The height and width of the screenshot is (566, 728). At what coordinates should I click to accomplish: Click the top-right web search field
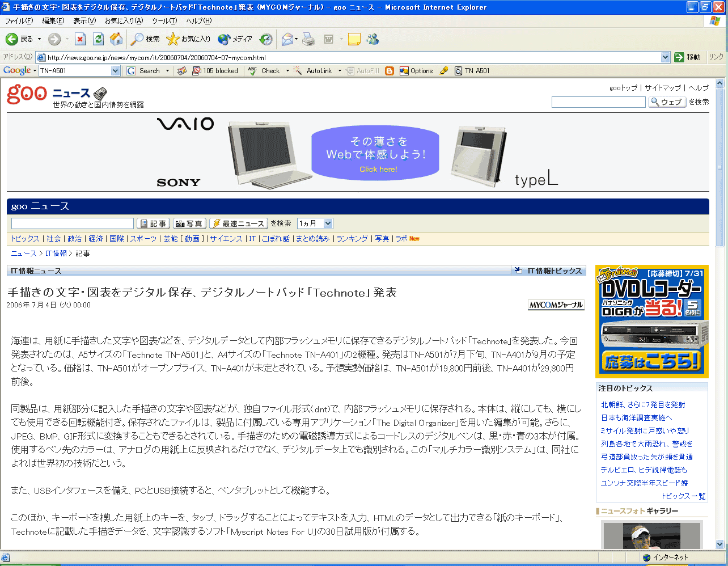coord(599,102)
